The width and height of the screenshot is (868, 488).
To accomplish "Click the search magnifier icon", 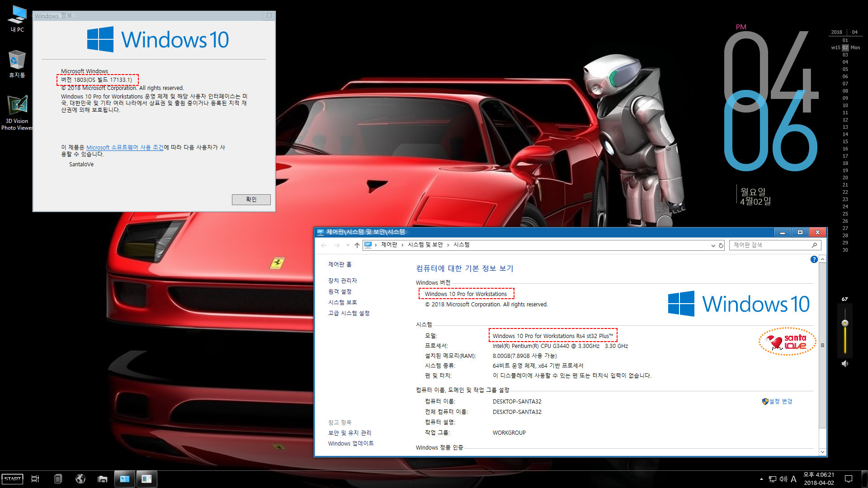I will tap(815, 245).
